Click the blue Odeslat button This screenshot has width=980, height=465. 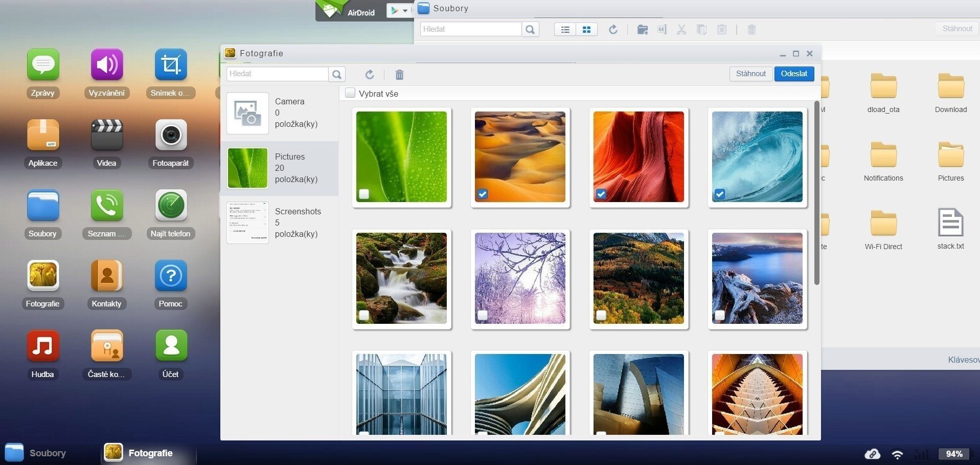tap(794, 74)
